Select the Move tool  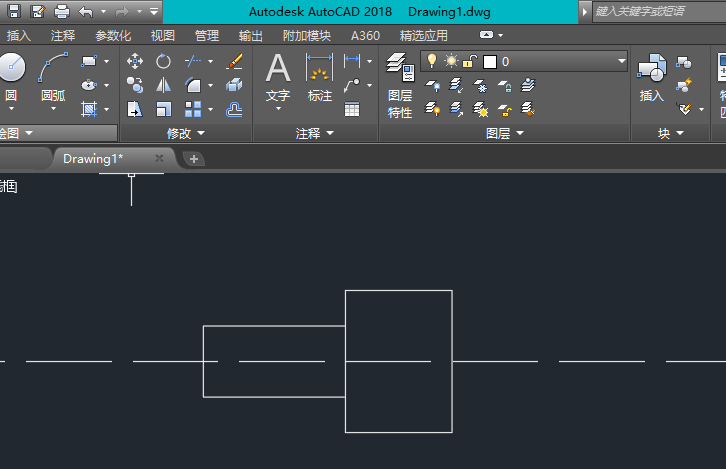click(x=135, y=61)
